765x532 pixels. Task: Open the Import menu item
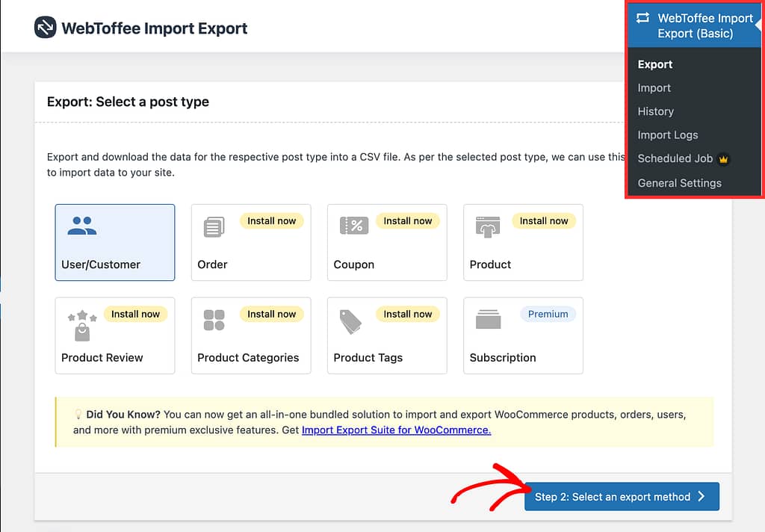[654, 88]
